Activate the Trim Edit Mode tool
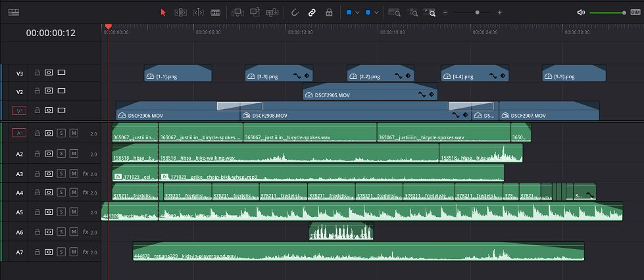644x280 pixels. click(181, 12)
